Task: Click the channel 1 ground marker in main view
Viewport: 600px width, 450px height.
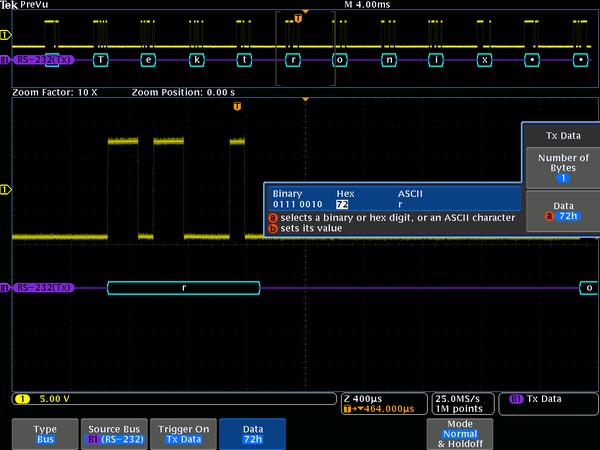Action: [6, 189]
